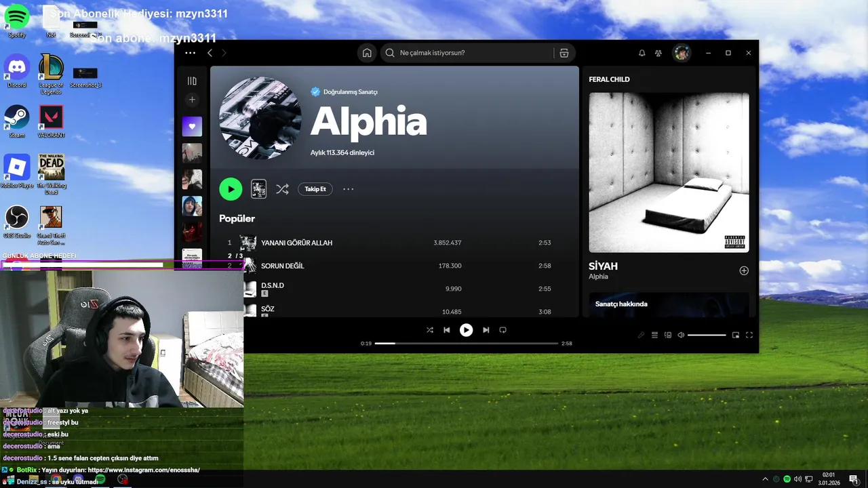Open the notifications bell in Spotify
Image resolution: width=868 pixels, height=488 pixels.
(642, 53)
